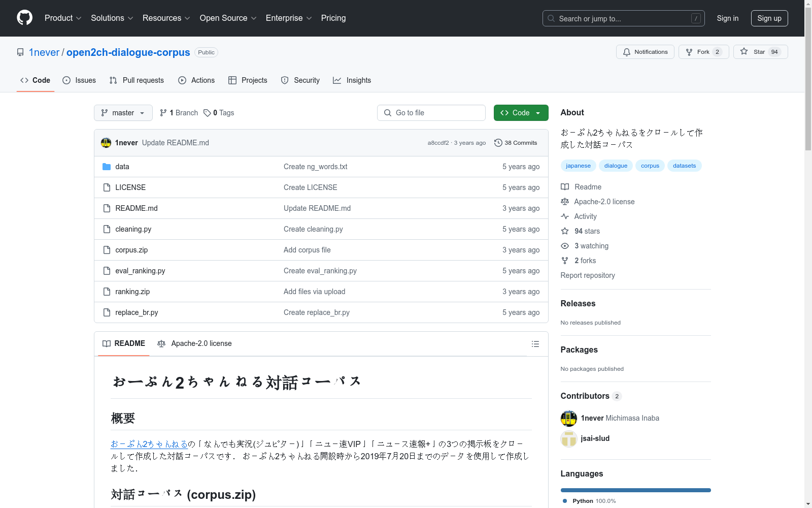812x508 pixels.
Task: Focus the Search or jump to field
Action: (623, 18)
